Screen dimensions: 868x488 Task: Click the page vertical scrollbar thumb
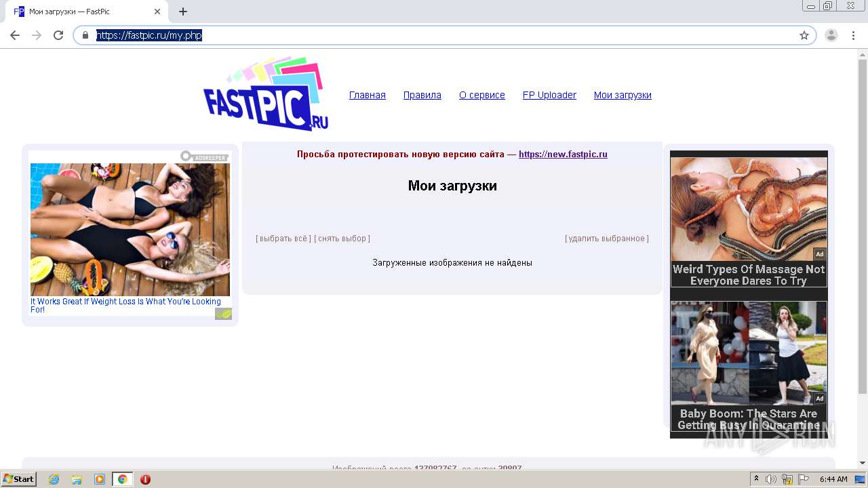[x=863, y=226]
